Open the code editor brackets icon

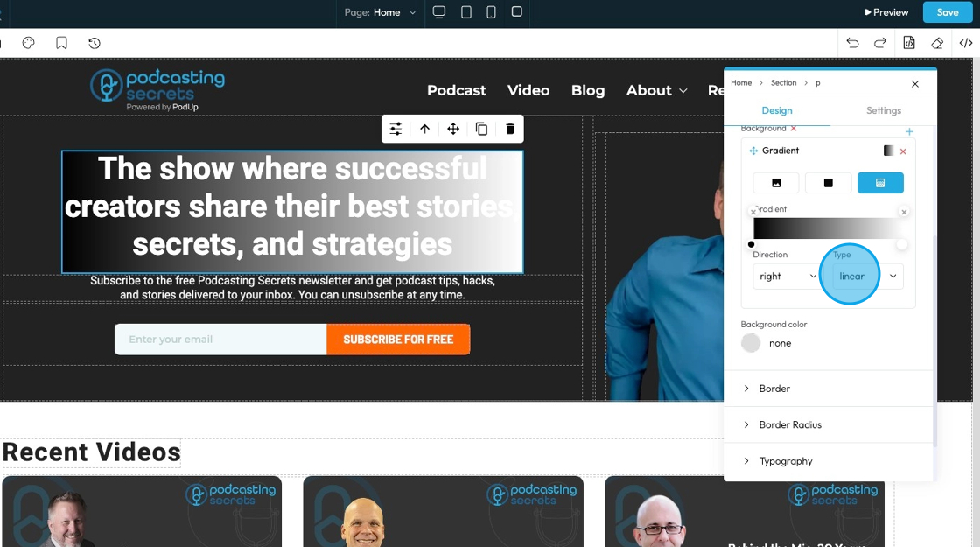pos(966,43)
